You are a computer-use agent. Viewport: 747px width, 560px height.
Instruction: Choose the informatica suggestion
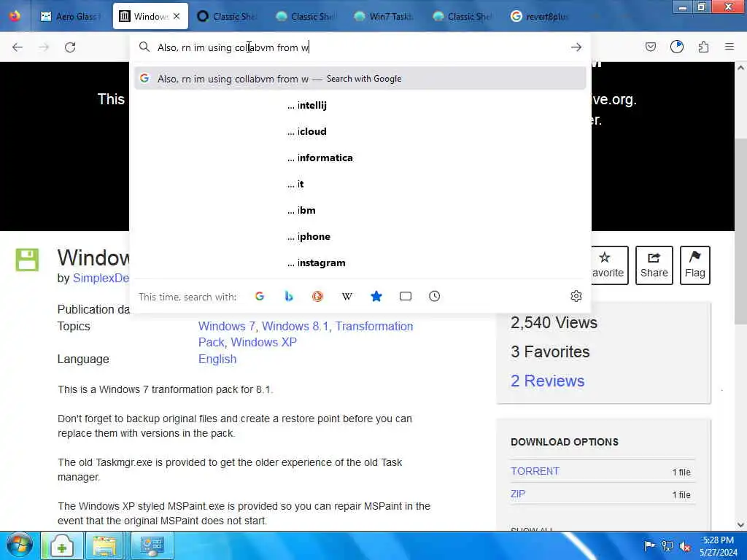click(x=360, y=157)
